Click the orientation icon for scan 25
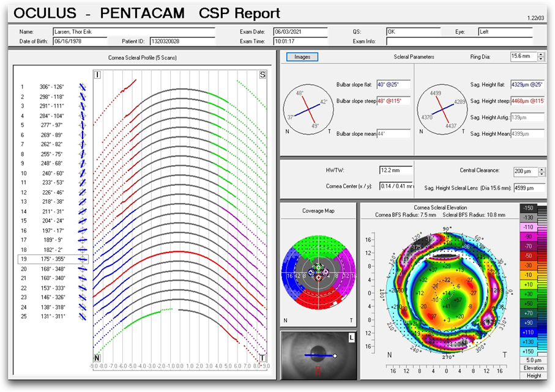The image size is (555, 392). [83, 316]
